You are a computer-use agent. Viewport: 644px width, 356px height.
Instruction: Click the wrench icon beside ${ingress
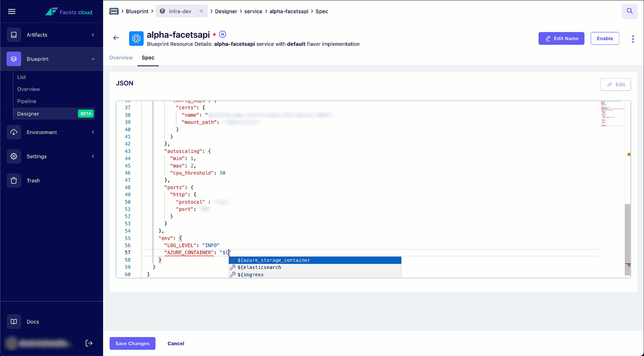[233, 274]
